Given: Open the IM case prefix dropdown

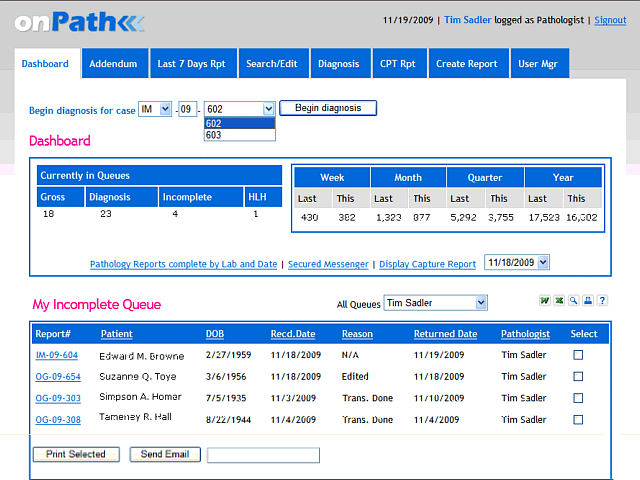Looking at the screenshot, I should pos(154,109).
